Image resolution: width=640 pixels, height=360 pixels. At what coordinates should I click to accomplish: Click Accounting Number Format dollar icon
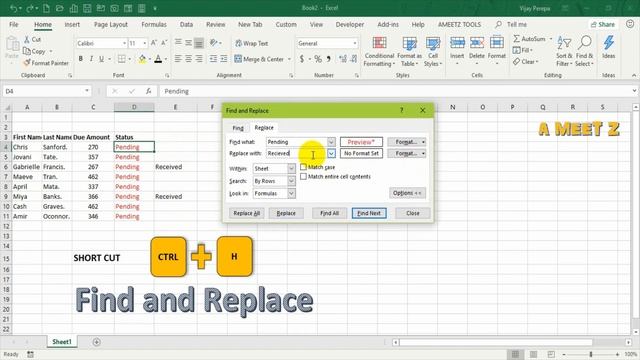(302, 59)
